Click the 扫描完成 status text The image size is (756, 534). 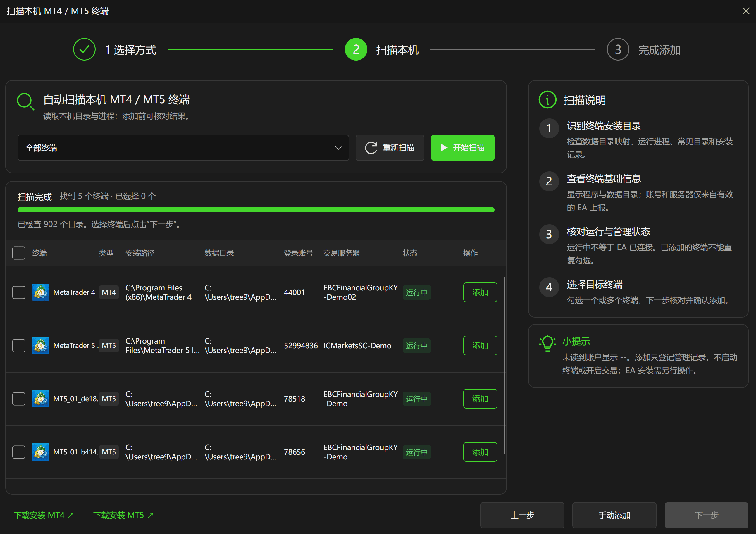[x=35, y=197]
